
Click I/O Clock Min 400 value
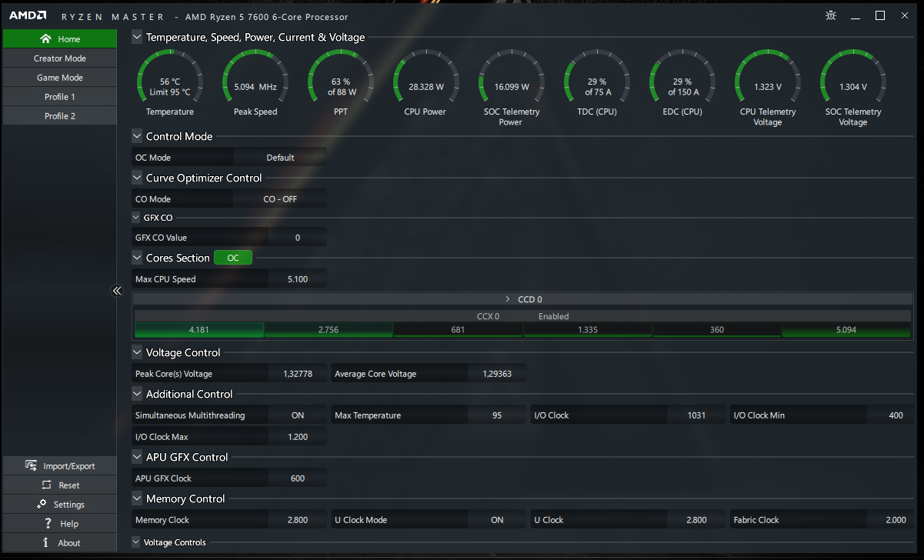pos(896,415)
